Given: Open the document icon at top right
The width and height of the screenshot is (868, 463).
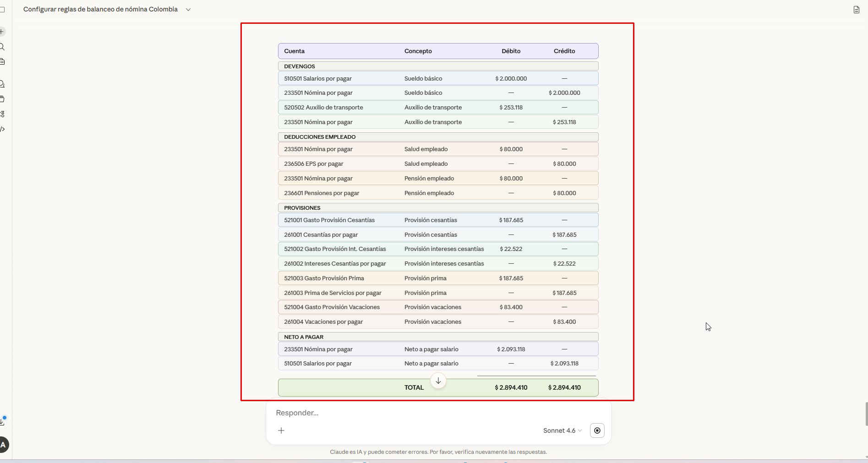Looking at the screenshot, I should [x=856, y=10].
